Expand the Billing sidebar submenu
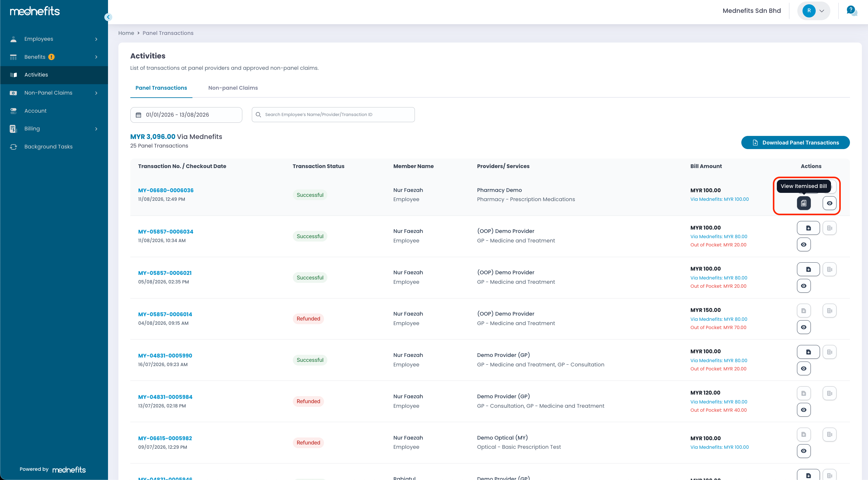Image resolution: width=868 pixels, height=480 pixels. (x=96, y=129)
